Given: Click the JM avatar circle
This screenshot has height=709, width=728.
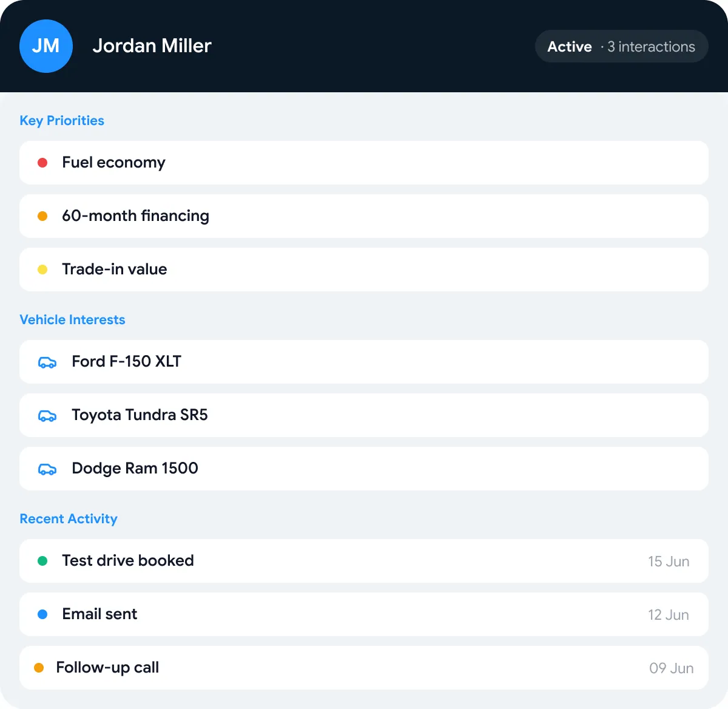Looking at the screenshot, I should point(46,46).
